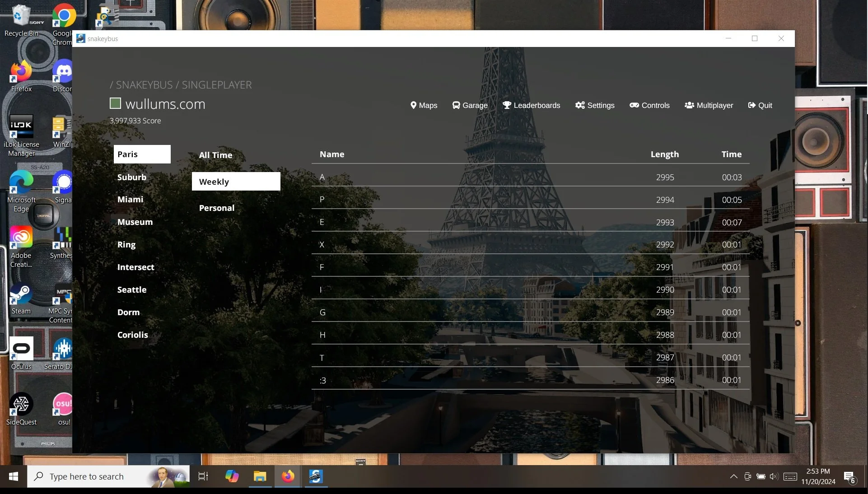Image resolution: width=868 pixels, height=494 pixels.
Task: Choose the Suburb map
Action: [131, 177]
